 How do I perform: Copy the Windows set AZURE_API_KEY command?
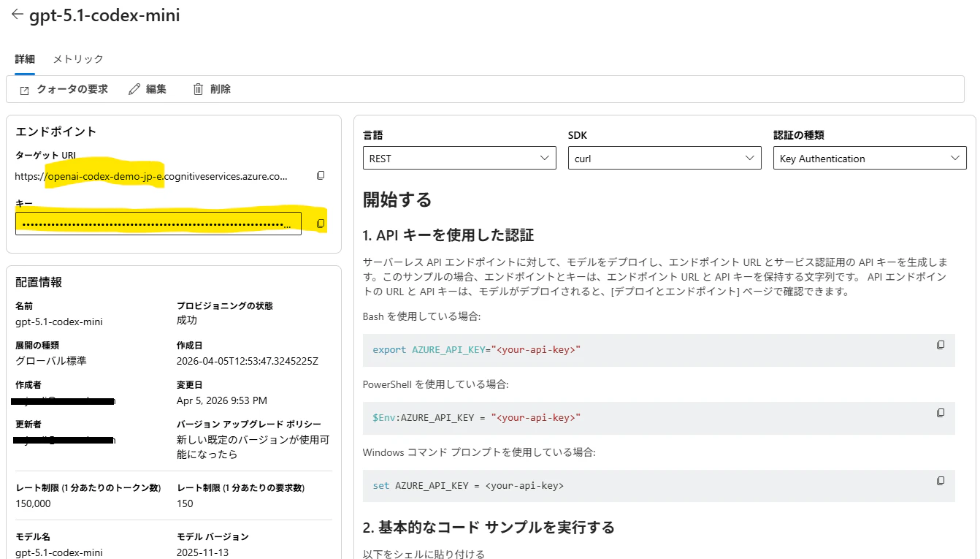coord(941,481)
